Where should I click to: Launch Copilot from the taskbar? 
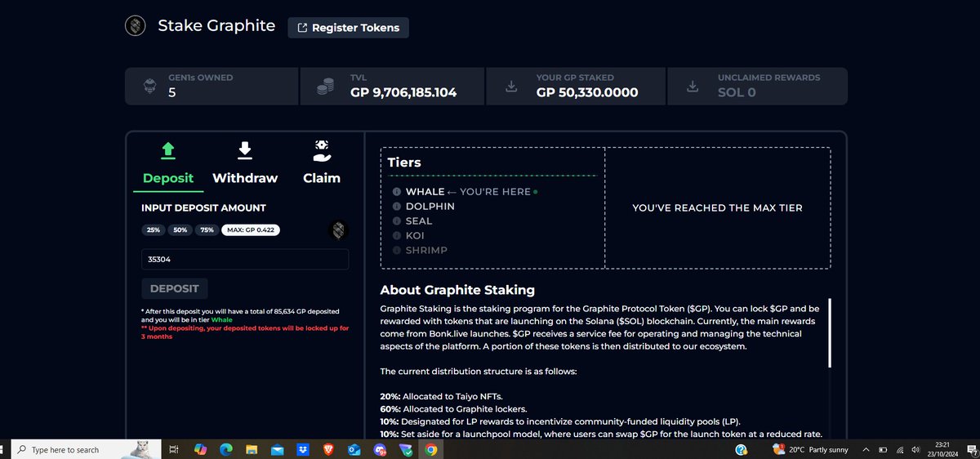click(200, 449)
